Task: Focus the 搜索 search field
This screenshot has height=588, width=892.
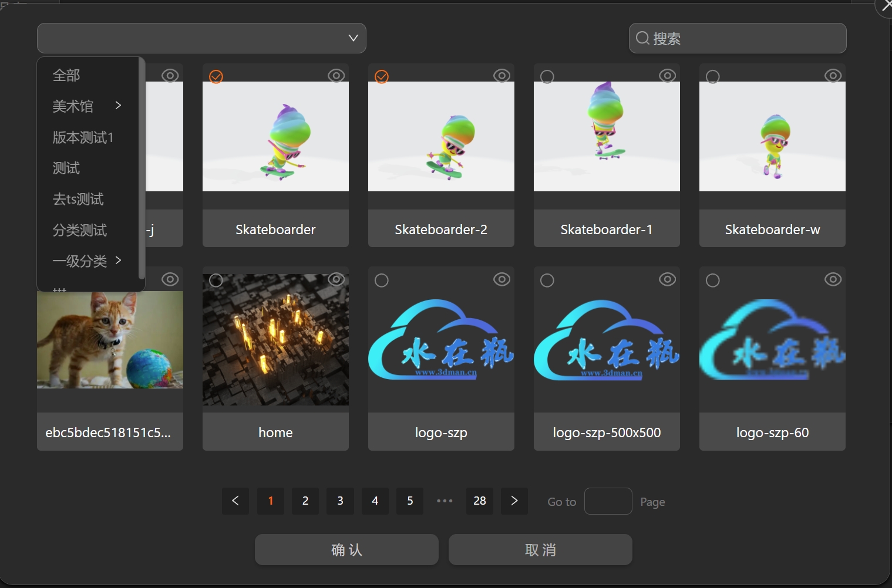Action: pyautogui.click(x=738, y=38)
